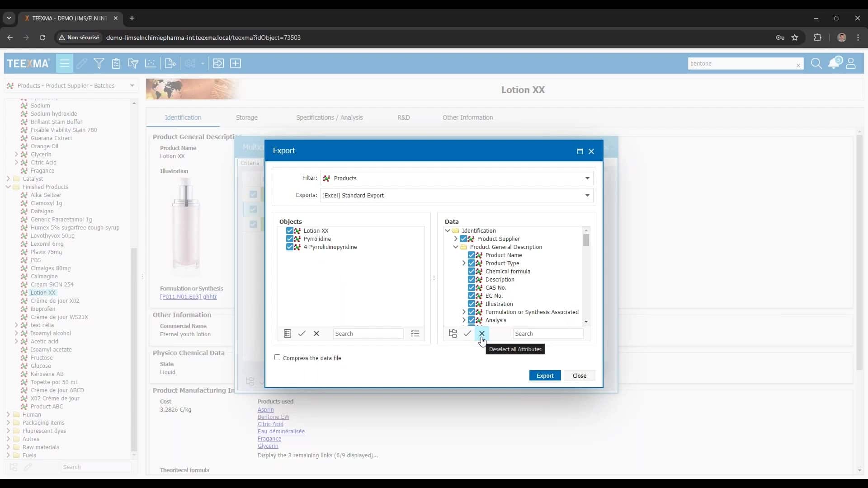Uncheck Pyrrolidine in Objects list
868x488 pixels.
[x=290, y=239]
